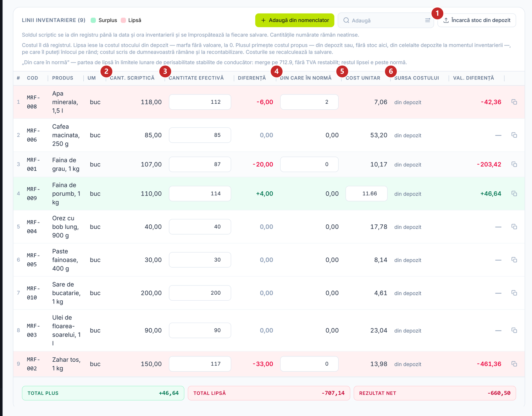Click Încarcă stoc din depozit button
This screenshot has width=532, height=416.
pyautogui.click(x=477, y=20)
